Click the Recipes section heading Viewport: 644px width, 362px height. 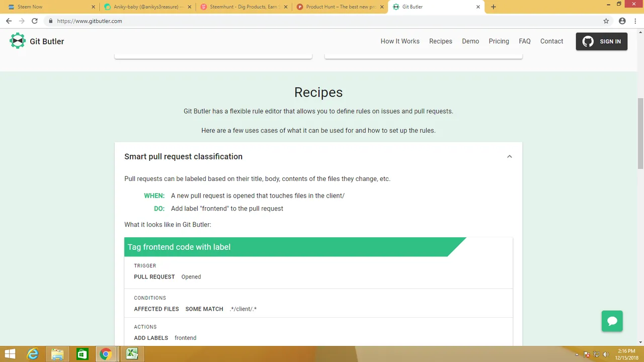coord(318,92)
